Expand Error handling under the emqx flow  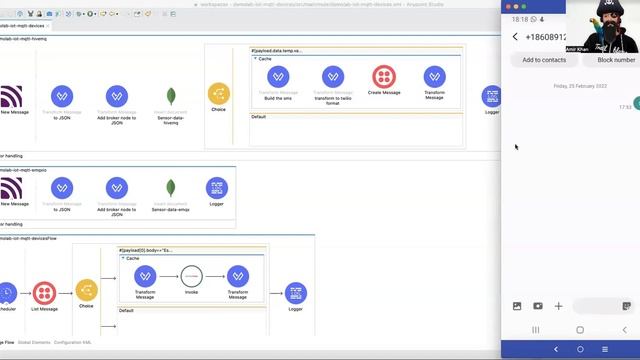[11, 224]
